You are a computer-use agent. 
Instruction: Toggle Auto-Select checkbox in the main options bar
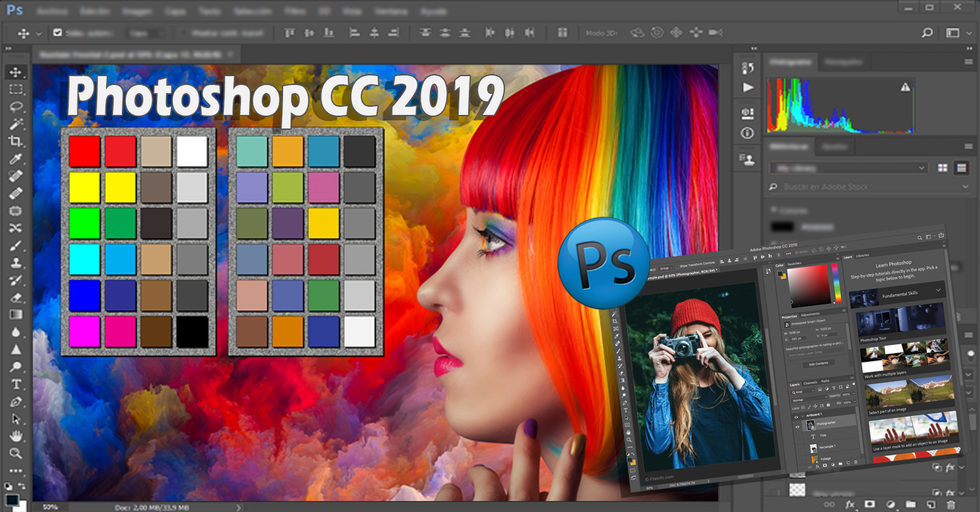(x=58, y=33)
